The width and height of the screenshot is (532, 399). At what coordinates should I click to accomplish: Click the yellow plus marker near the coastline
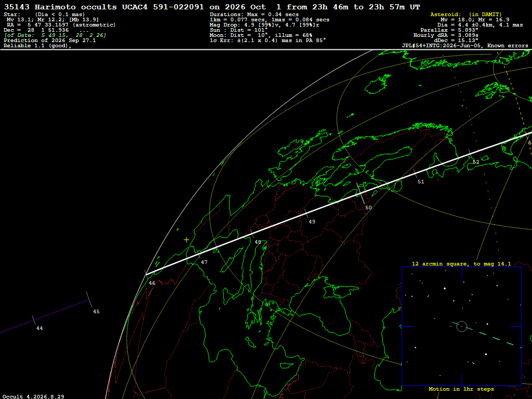187,240
